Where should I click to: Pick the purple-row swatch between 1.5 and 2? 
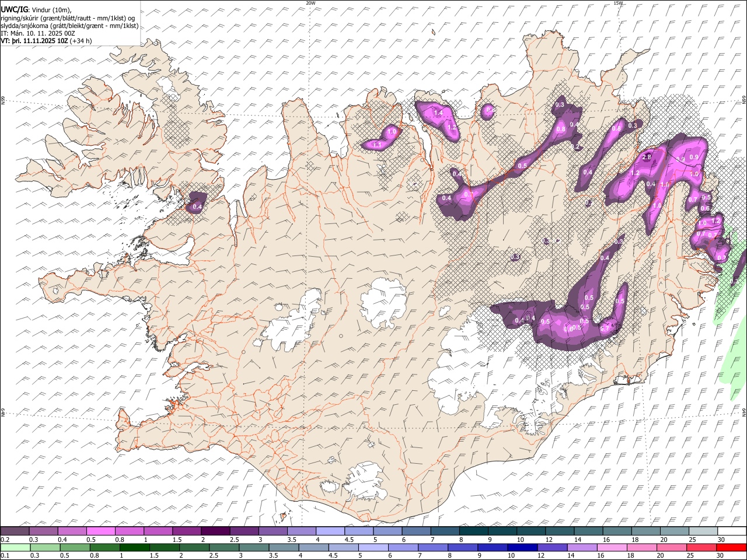coord(186,531)
